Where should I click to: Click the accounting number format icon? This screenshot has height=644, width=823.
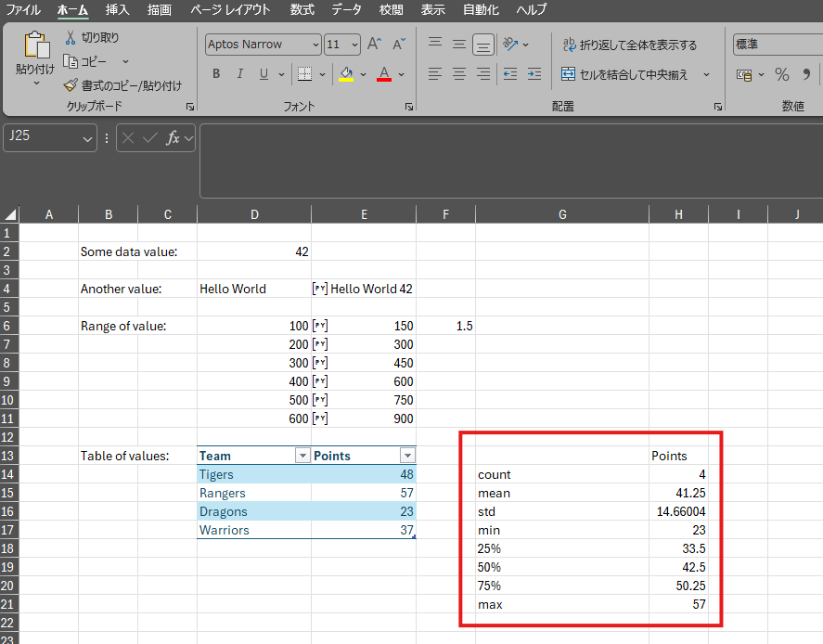click(744, 74)
